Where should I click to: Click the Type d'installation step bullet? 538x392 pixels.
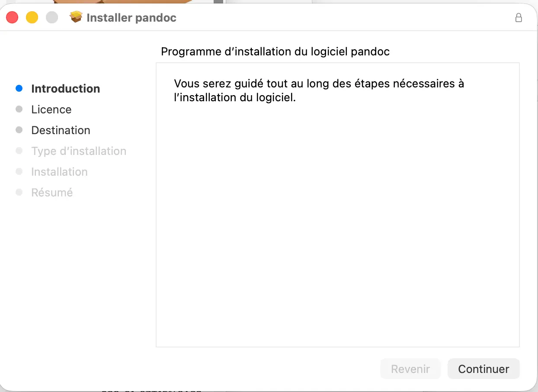[19, 151]
